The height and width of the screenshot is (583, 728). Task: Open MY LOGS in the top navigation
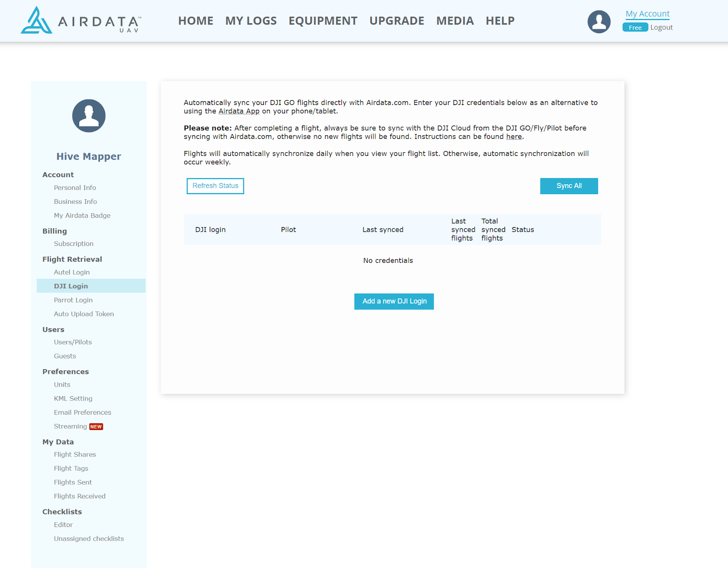pyautogui.click(x=251, y=21)
